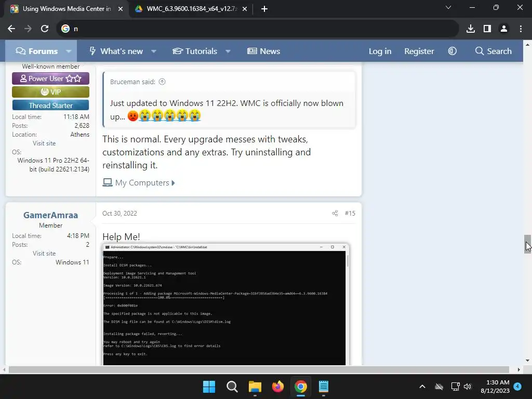Viewport: 532px width, 399px height.
Task: Open the volume tray icon
Action: click(x=468, y=387)
